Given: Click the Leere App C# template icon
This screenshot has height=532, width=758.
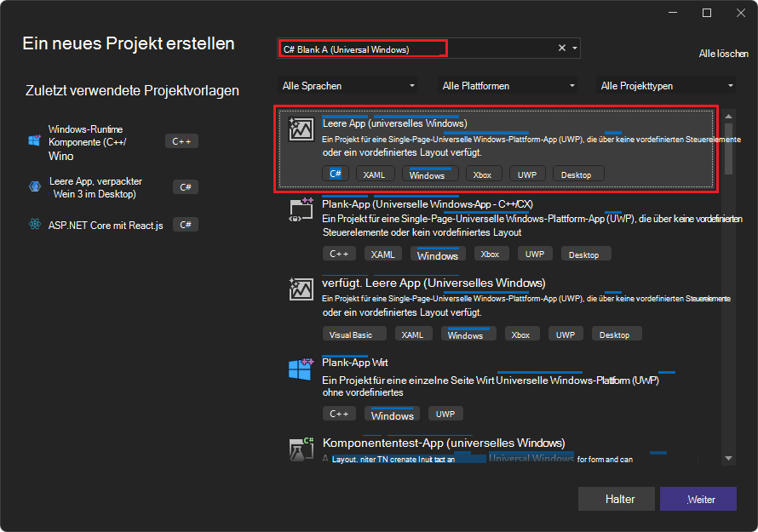Looking at the screenshot, I should click(x=301, y=129).
